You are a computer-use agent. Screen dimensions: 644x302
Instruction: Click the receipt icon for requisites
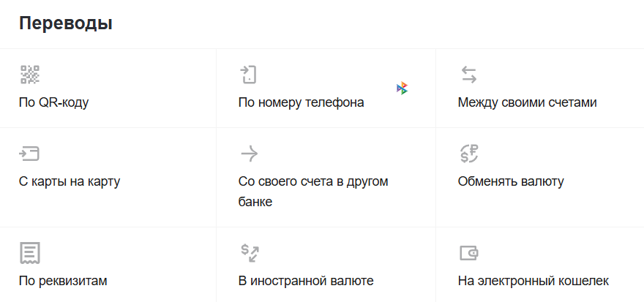[x=29, y=253]
